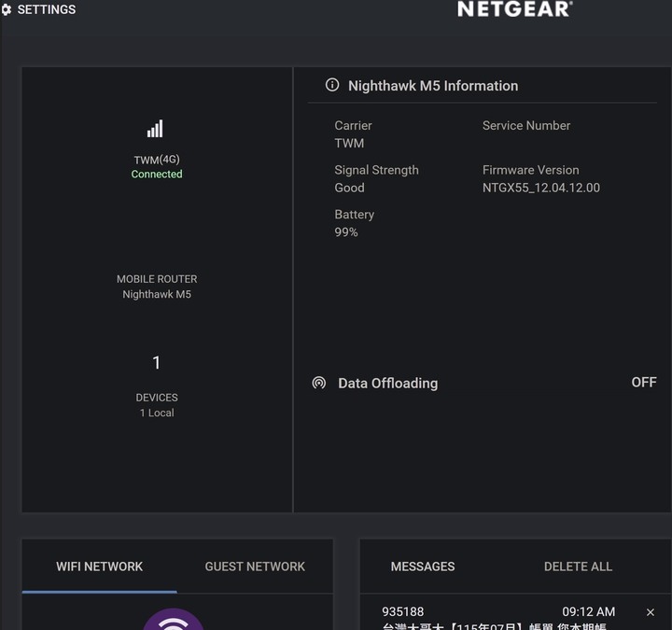672x630 pixels.
Task: Click the Battery value 99%
Action: click(x=346, y=232)
